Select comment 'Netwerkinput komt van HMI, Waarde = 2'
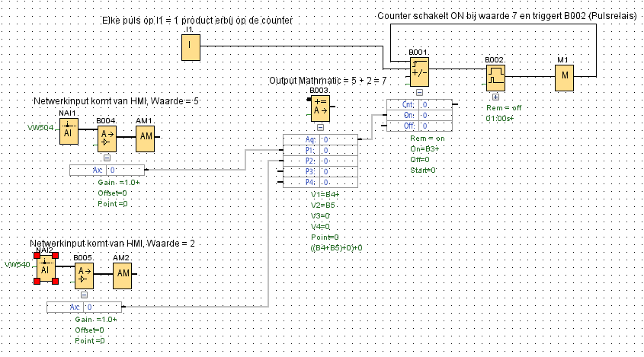This screenshot has height=357, width=644. point(112,244)
